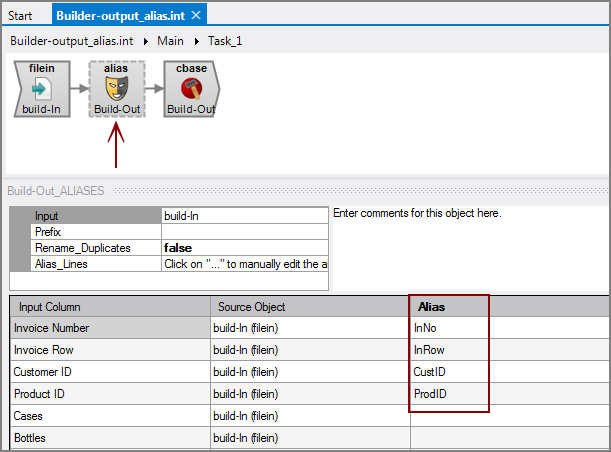The height and width of the screenshot is (452, 611).
Task: Click the empty Prefix value field
Action: pos(245,231)
